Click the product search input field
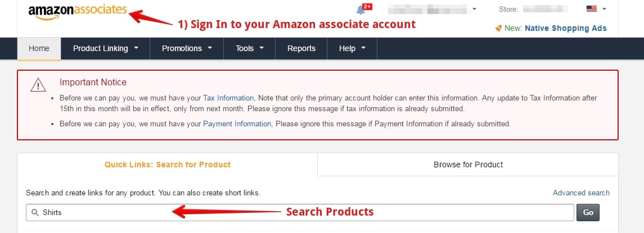 (300, 212)
